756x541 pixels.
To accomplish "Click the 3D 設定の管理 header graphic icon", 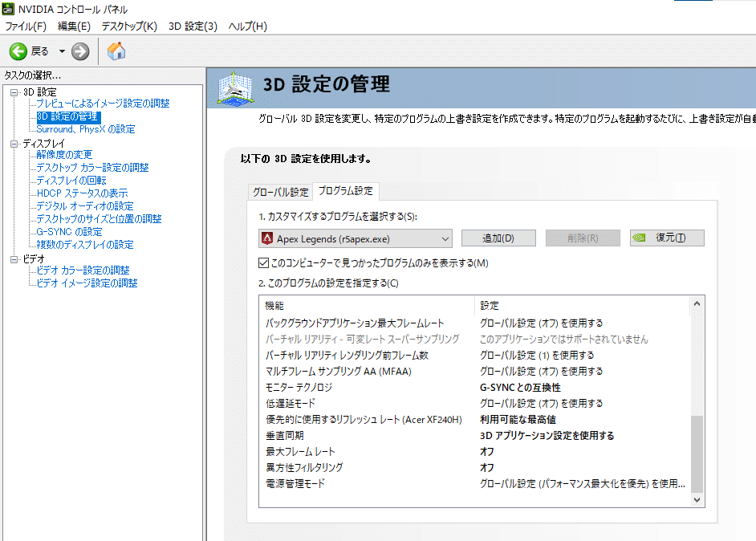I will point(237,87).
